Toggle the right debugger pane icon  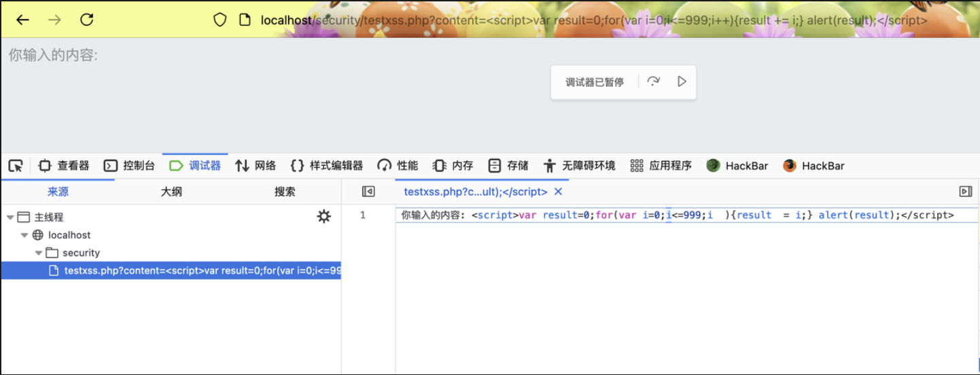(965, 192)
